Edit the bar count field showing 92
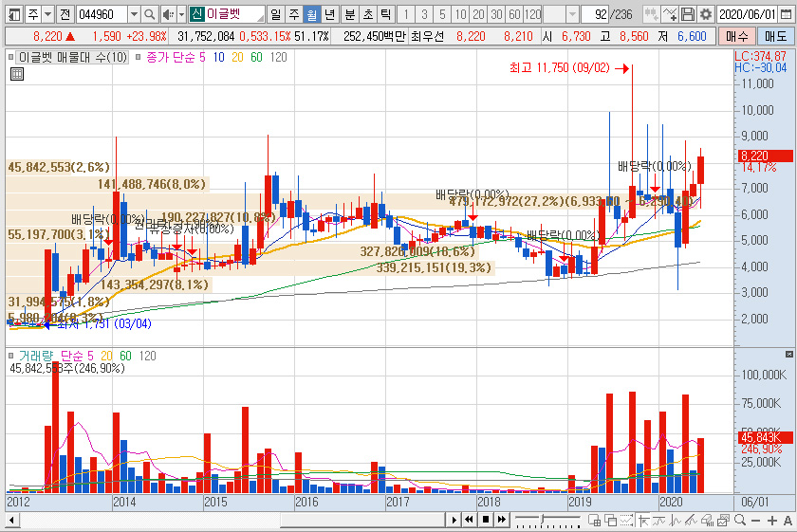The width and height of the screenshot is (797, 532). (x=595, y=14)
